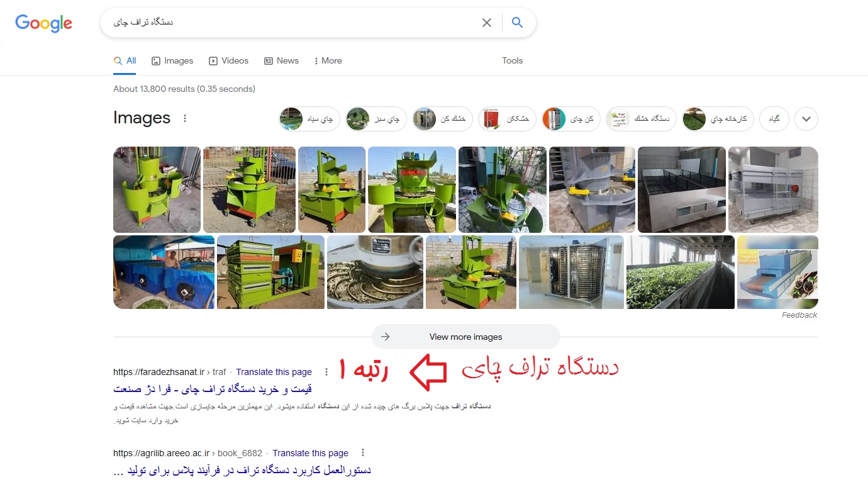Select the چای سیاه filter chip

(x=309, y=118)
